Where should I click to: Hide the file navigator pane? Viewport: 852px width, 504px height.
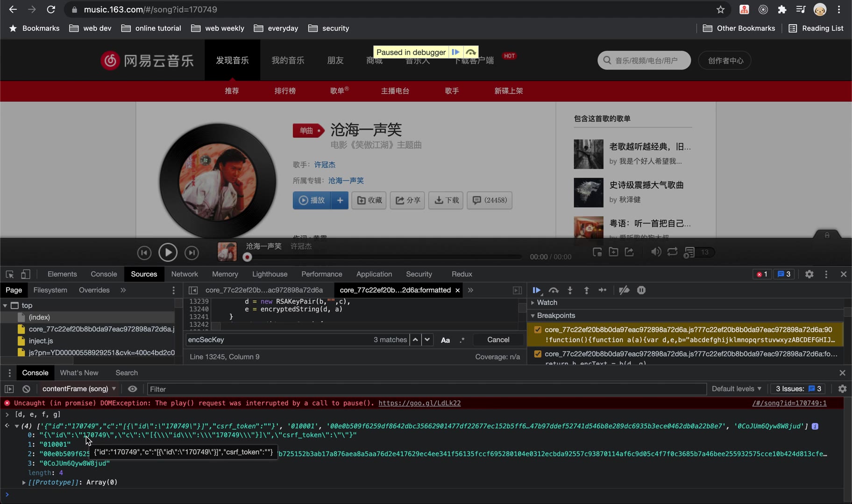point(193,290)
